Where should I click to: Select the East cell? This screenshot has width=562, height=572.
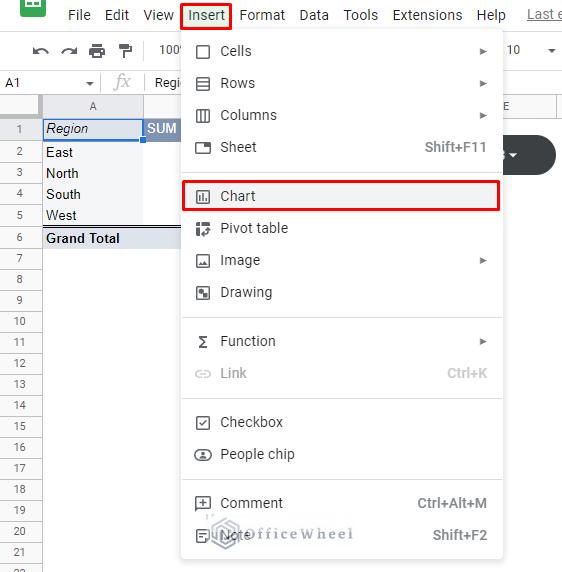coord(93,152)
